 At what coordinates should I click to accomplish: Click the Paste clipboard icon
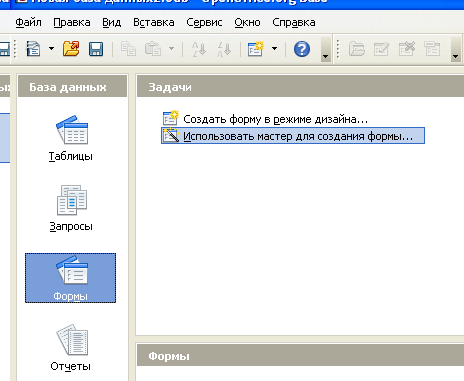(153, 49)
